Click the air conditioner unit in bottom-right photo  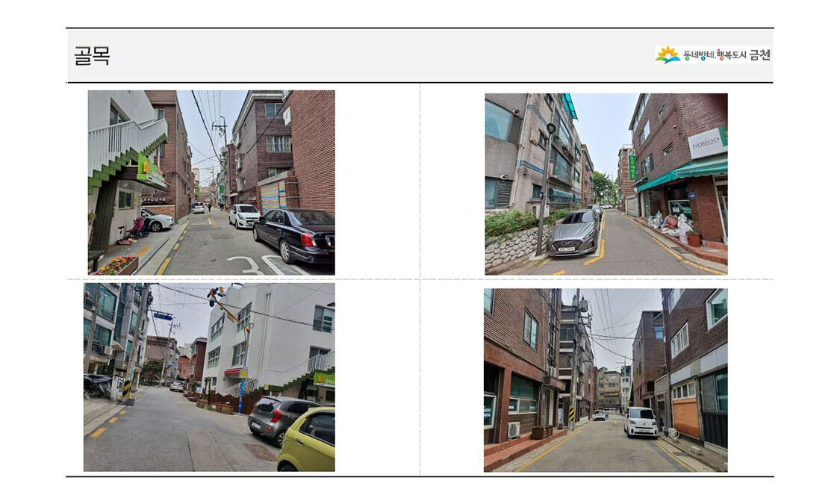pyautogui.click(x=513, y=430)
